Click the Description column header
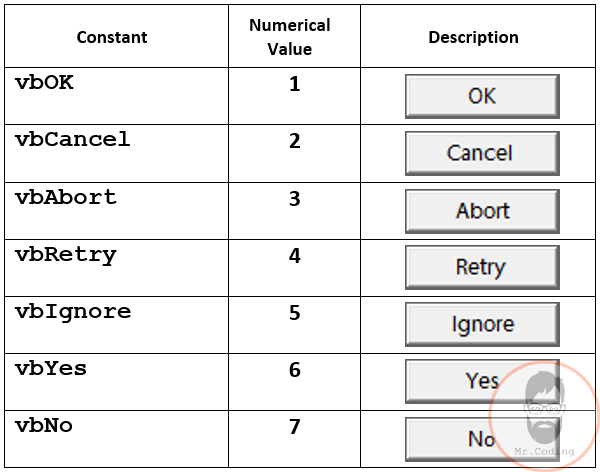Viewport: 600px width, 472px height. coord(473,37)
